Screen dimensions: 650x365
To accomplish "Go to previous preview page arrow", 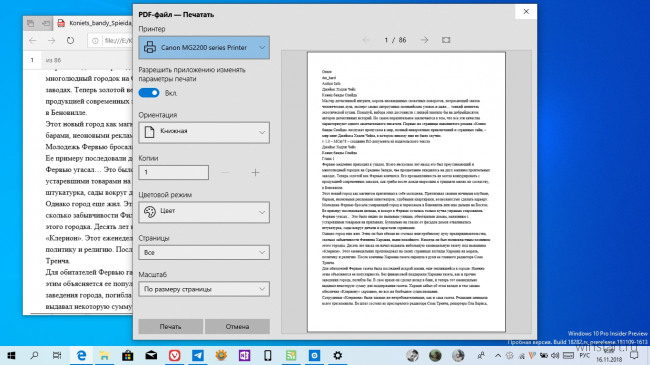I will (x=366, y=40).
